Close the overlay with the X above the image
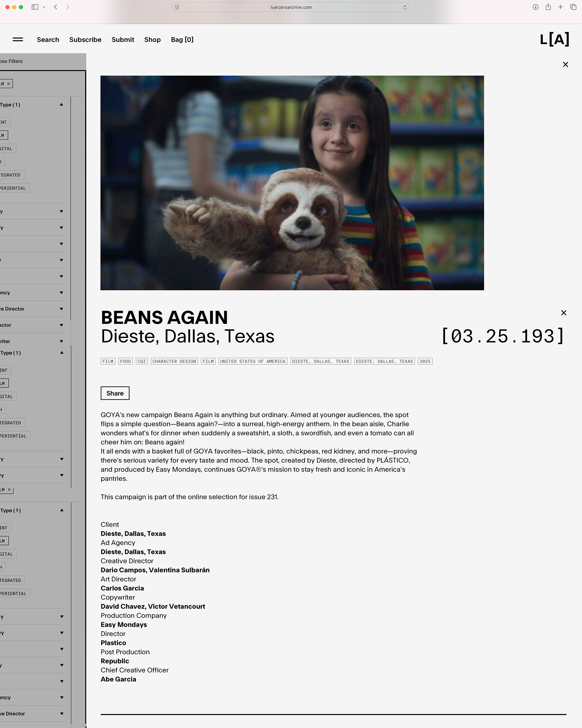The image size is (582, 728). point(565,65)
